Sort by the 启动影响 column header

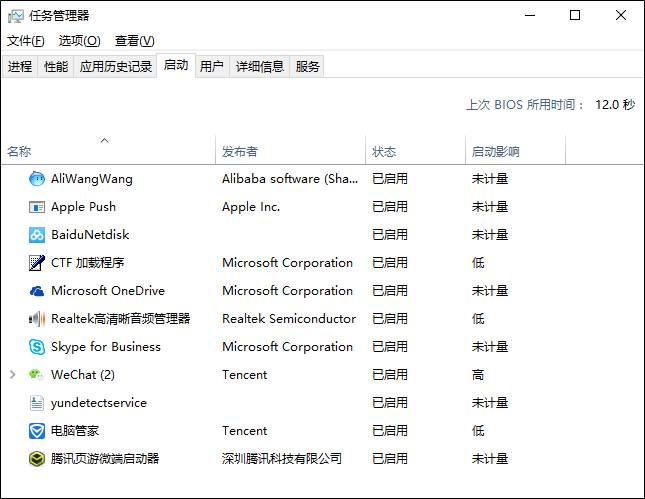(515, 151)
